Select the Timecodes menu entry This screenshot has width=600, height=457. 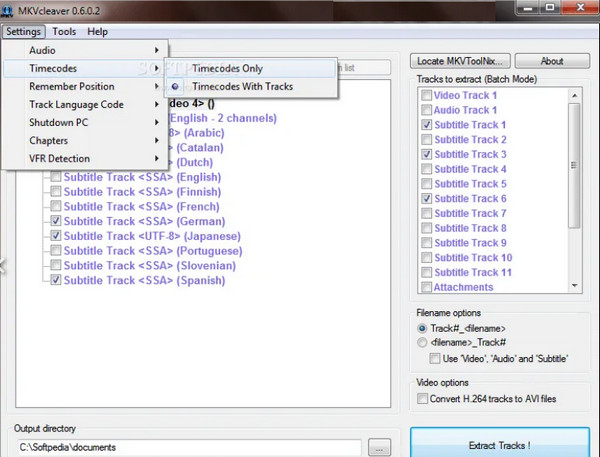85,68
